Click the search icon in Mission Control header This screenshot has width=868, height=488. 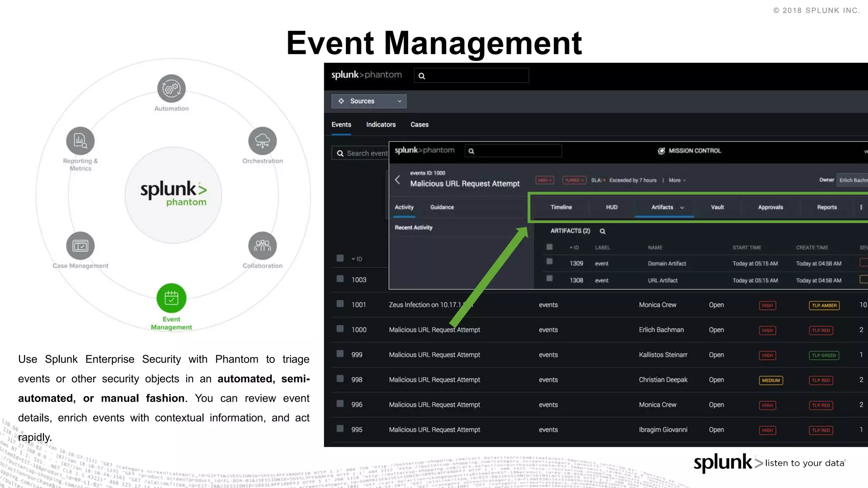(x=471, y=151)
